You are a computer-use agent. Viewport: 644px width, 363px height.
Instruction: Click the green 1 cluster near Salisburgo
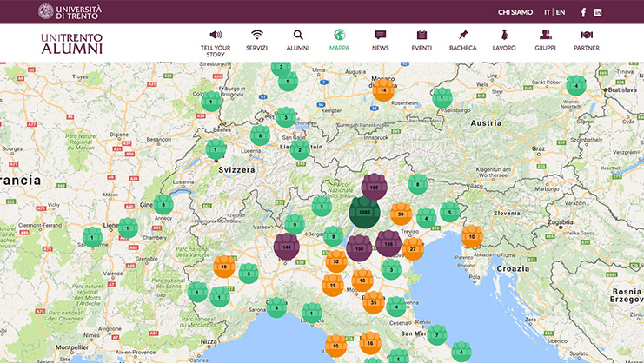pos(442,97)
